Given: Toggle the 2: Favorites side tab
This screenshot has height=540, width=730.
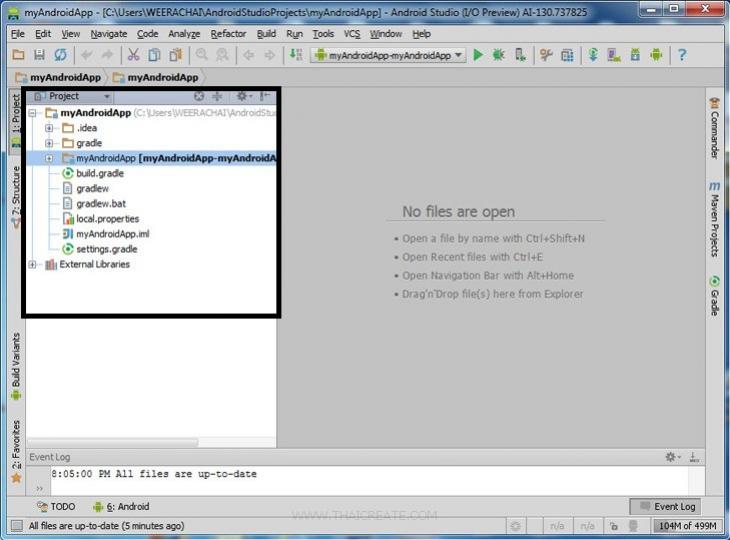Looking at the screenshot, I should coord(15,451).
